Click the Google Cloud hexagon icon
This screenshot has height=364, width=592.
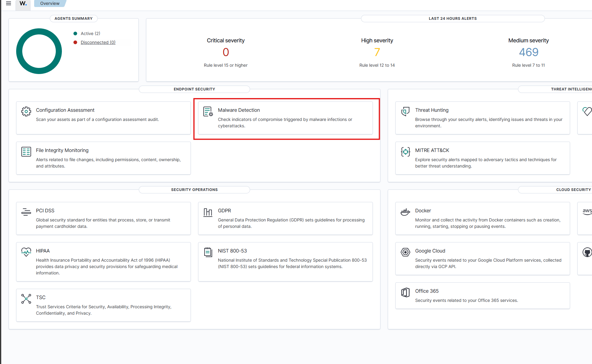click(x=405, y=252)
